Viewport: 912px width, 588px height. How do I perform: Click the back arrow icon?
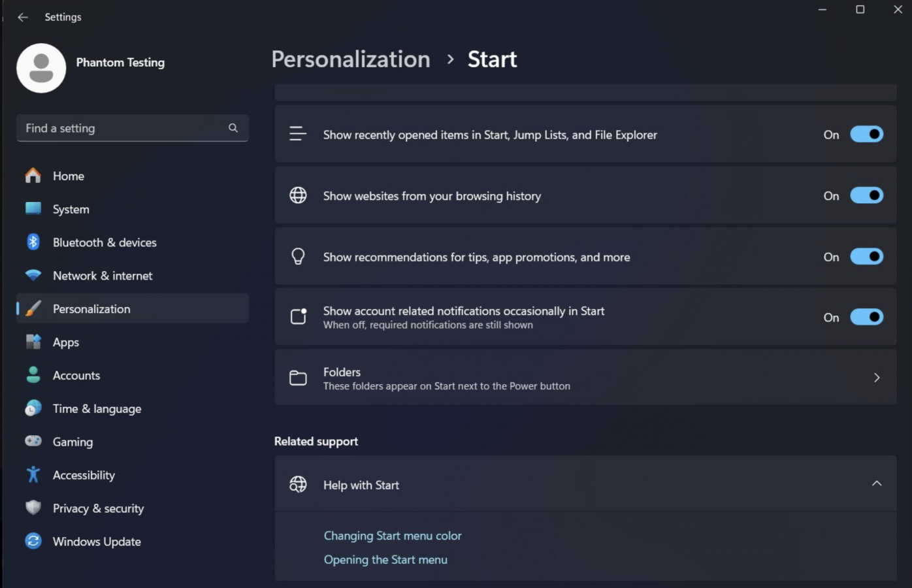click(x=23, y=17)
